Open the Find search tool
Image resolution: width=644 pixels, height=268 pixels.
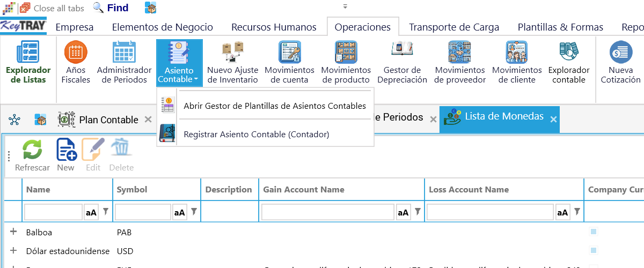click(x=111, y=8)
